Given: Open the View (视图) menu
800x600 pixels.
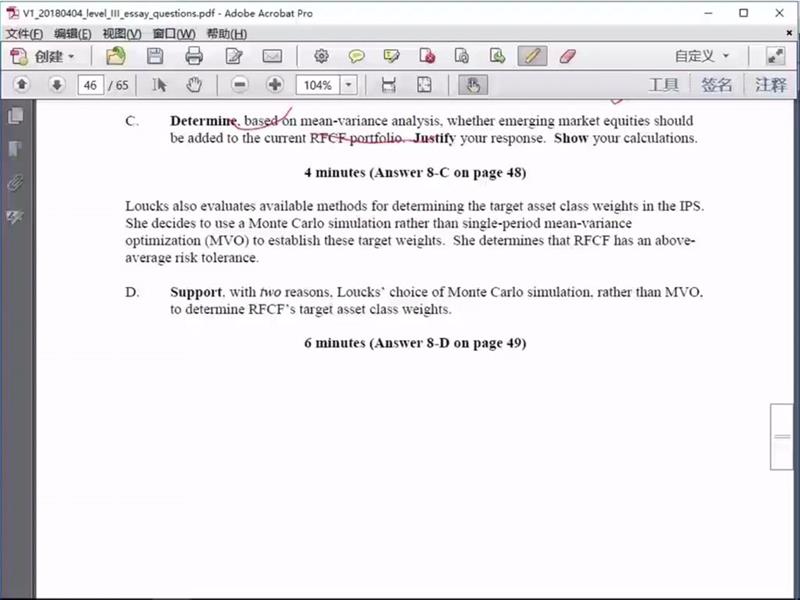Looking at the screenshot, I should coord(122,34).
